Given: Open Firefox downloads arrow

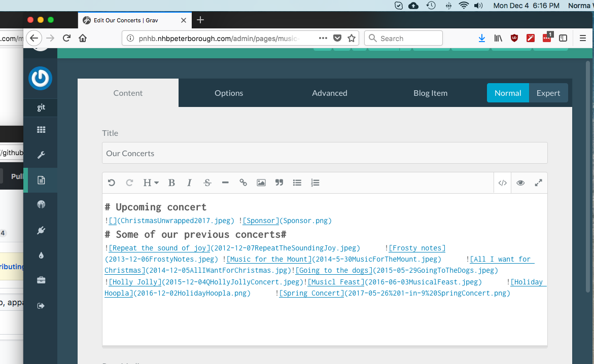Looking at the screenshot, I should point(482,38).
